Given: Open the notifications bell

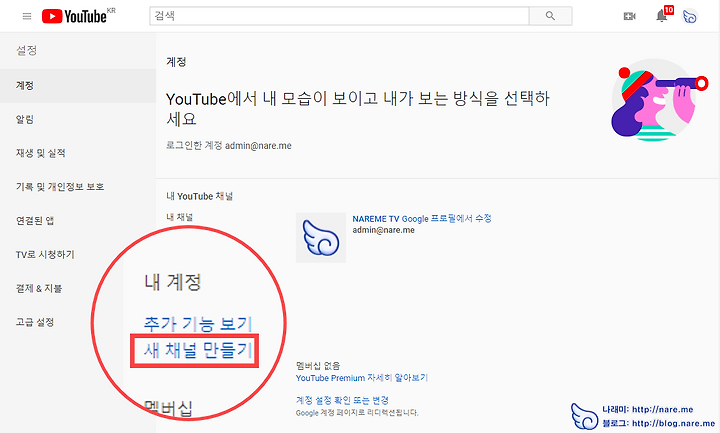Looking at the screenshot, I should 662,16.
